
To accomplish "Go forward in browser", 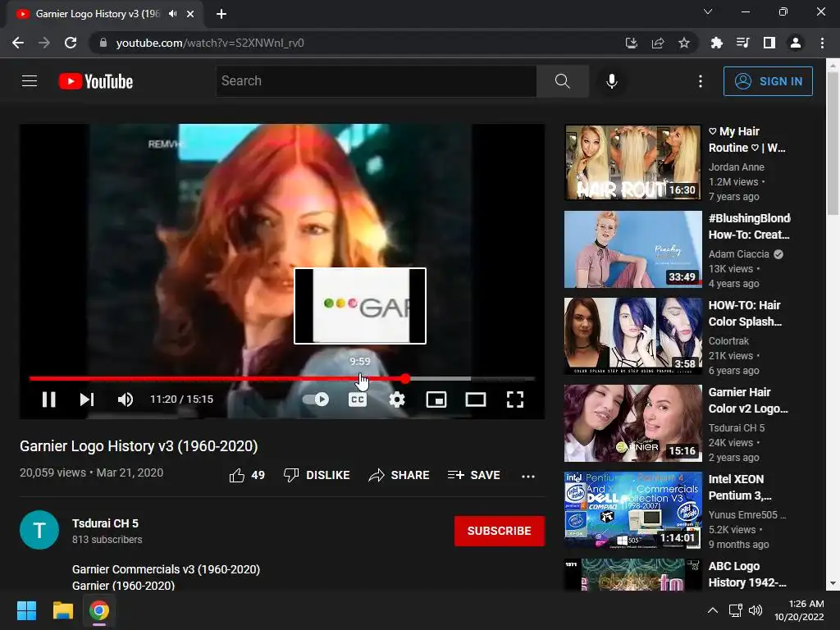I will pos(44,43).
